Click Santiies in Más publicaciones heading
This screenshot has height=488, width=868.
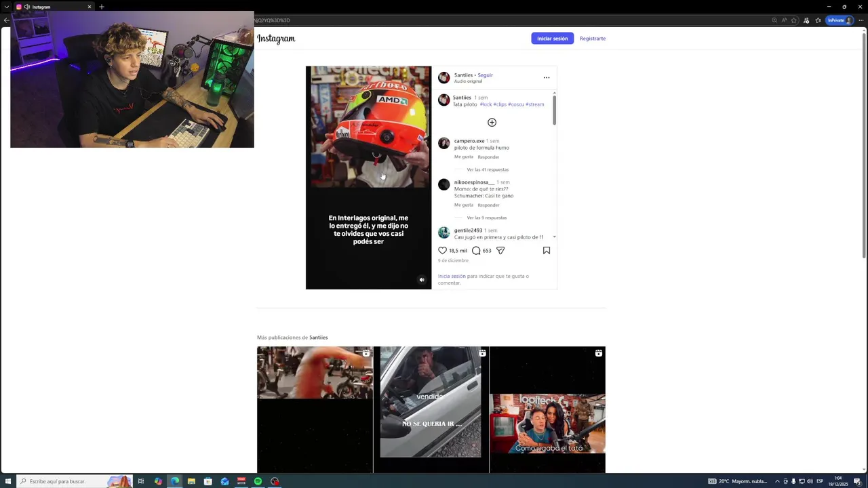point(318,338)
